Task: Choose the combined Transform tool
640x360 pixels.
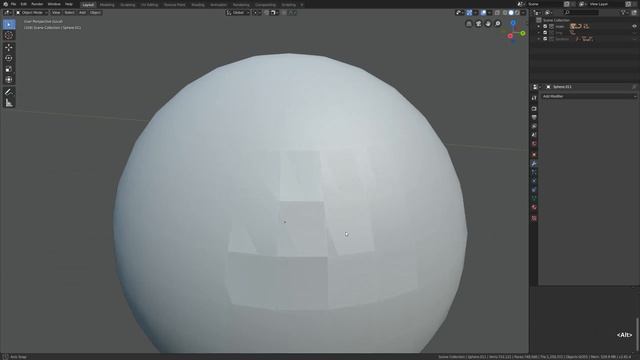Action: (9, 80)
